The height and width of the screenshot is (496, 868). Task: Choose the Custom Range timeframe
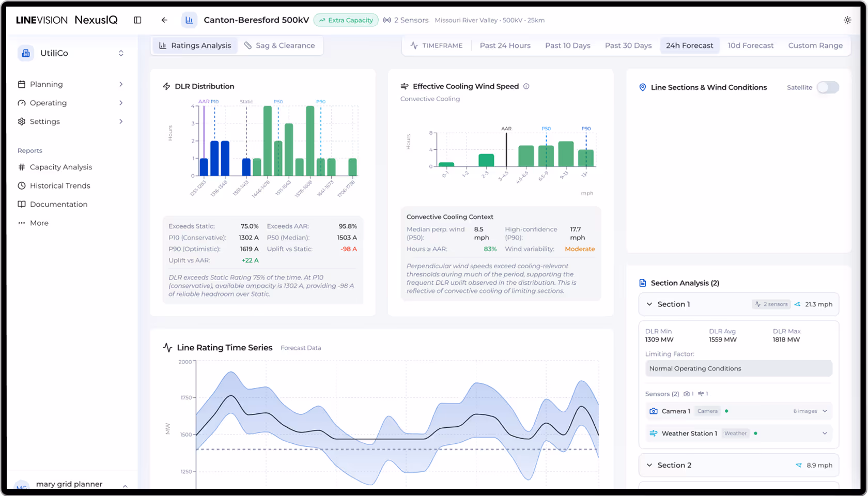(x=815, y=45)
